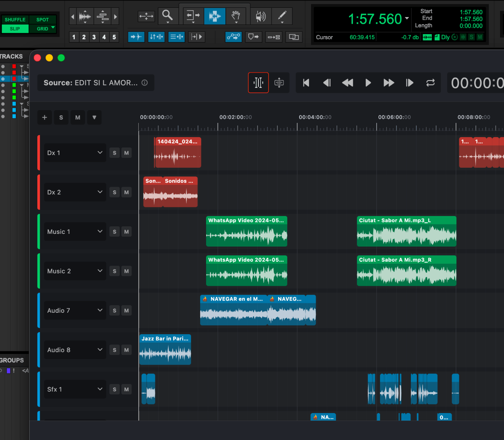Select the Scrubber tool
Image resolution: width=504 pixels, height=440 pixels.
tap(260, 16)
